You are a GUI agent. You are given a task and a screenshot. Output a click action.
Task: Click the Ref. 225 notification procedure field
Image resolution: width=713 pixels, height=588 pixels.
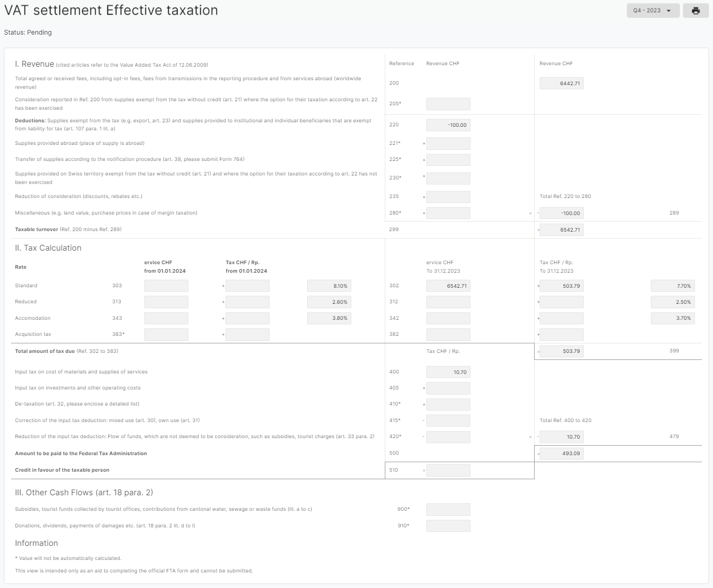448,159
